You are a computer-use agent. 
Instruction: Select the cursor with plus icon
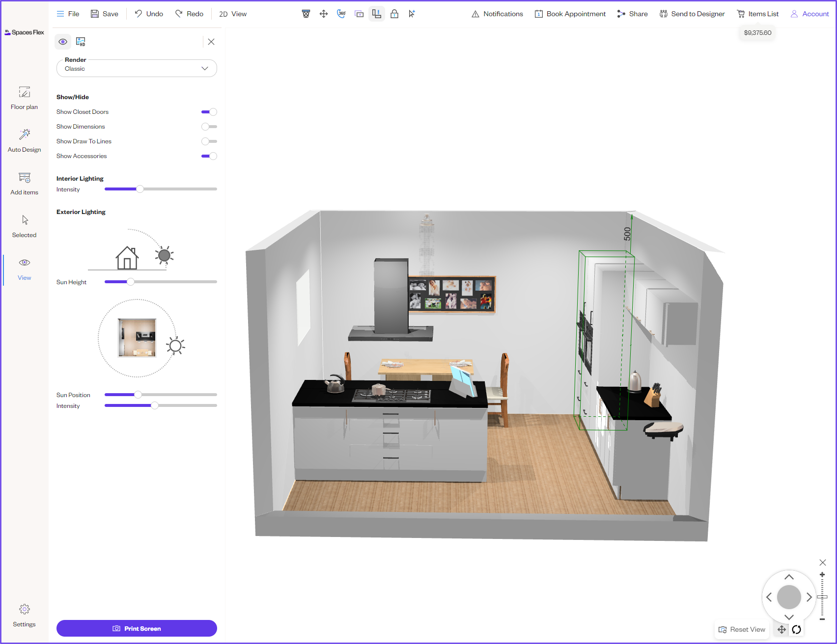coord(412,14)
